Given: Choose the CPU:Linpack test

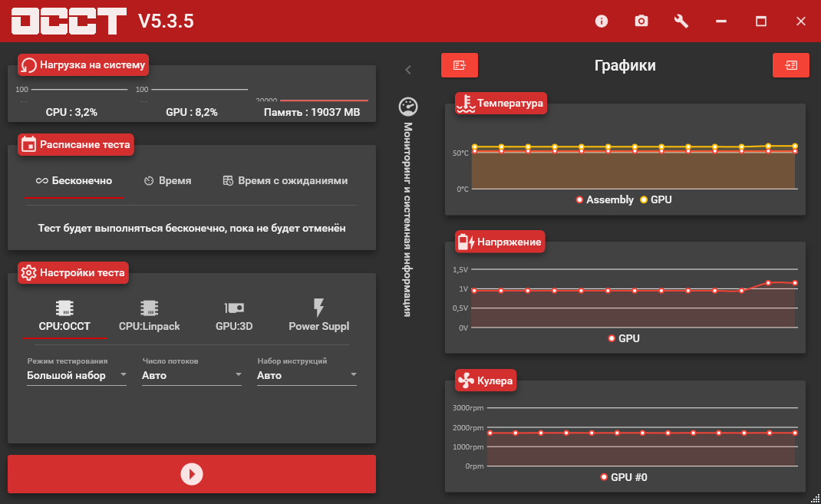Looking at the screenshot, I should [x=149, y=316].
